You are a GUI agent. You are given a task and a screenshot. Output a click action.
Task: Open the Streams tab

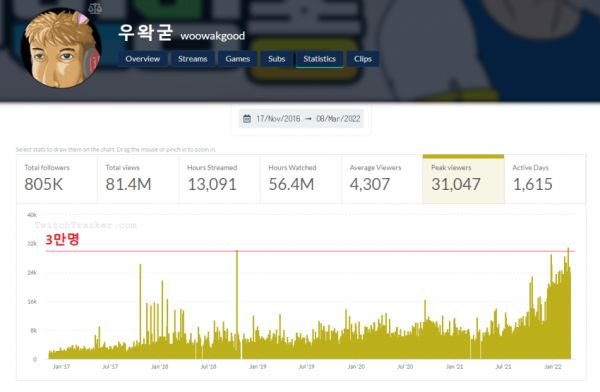(x=192, y=59)
